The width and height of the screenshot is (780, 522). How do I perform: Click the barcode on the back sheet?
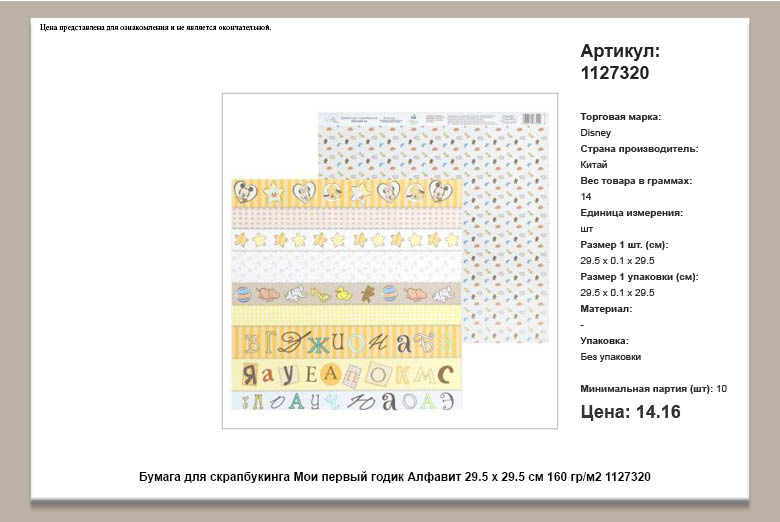point(532,118)
